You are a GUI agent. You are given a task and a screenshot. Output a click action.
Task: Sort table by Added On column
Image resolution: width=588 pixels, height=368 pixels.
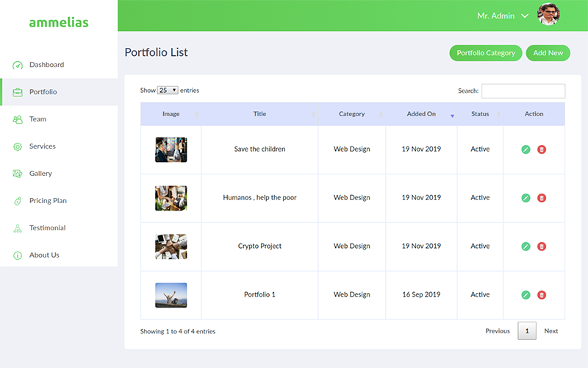[421, 114]
